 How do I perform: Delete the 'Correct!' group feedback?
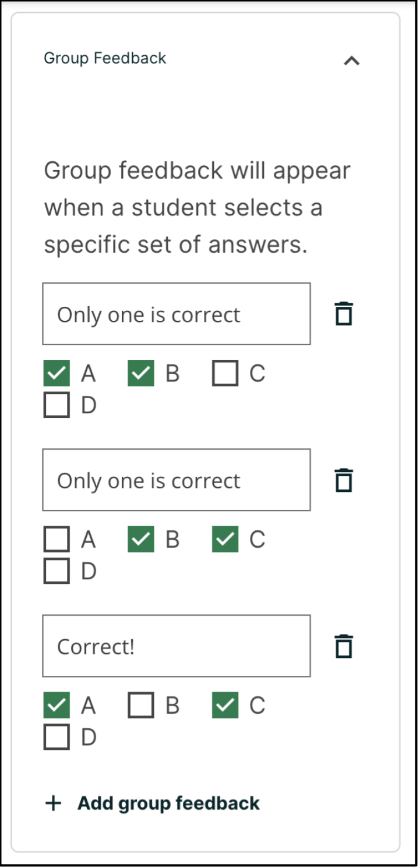click(344, 646)
